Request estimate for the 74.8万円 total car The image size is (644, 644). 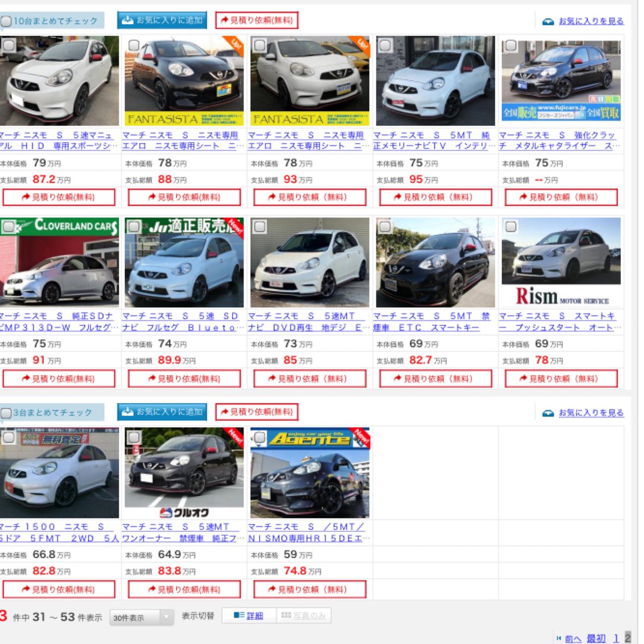pyautogui.click(x=310, y=589)
